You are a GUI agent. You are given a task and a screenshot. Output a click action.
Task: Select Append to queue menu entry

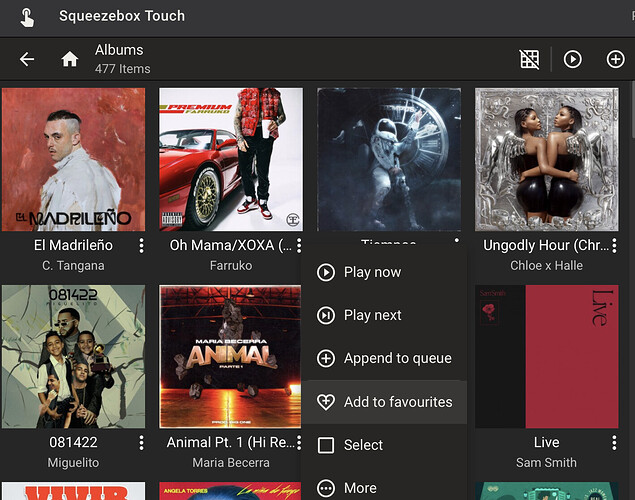[x=397, y=358]
